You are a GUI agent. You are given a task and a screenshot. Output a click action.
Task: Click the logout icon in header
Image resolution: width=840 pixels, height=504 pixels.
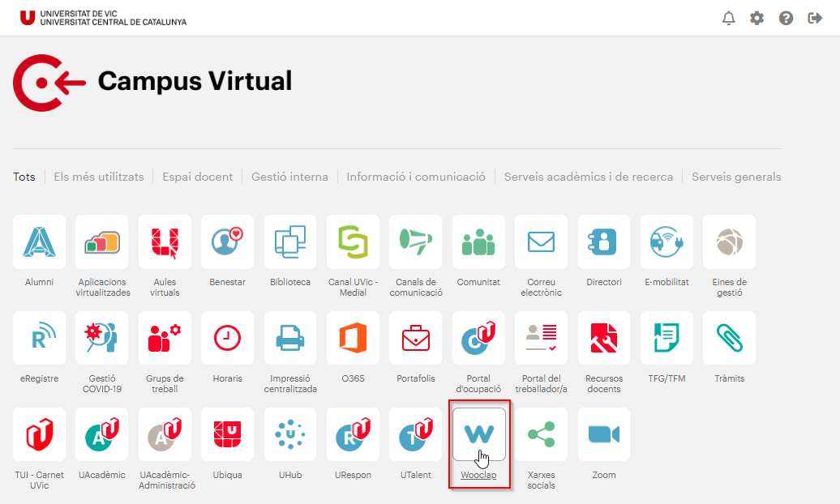815,18
